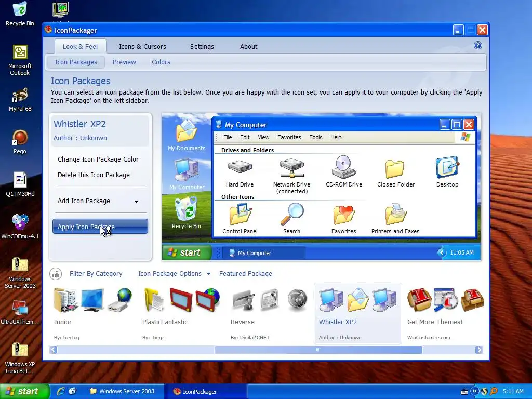Launch Internet Explorer from quick launch
Image resolution: width=532 pixels, height=399 pixels.
click(61, 391)
